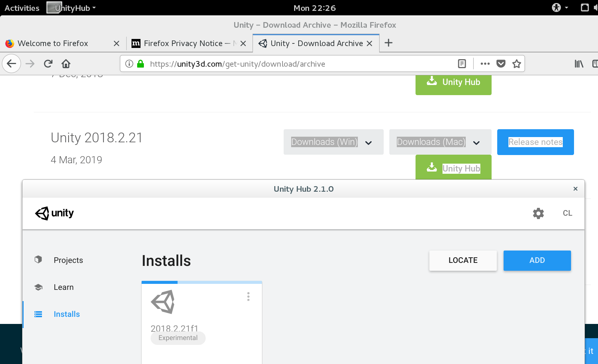Click the Unity Hub account initials CL
Viewport: 598px width, 364px height.
(x=567, y=213)
